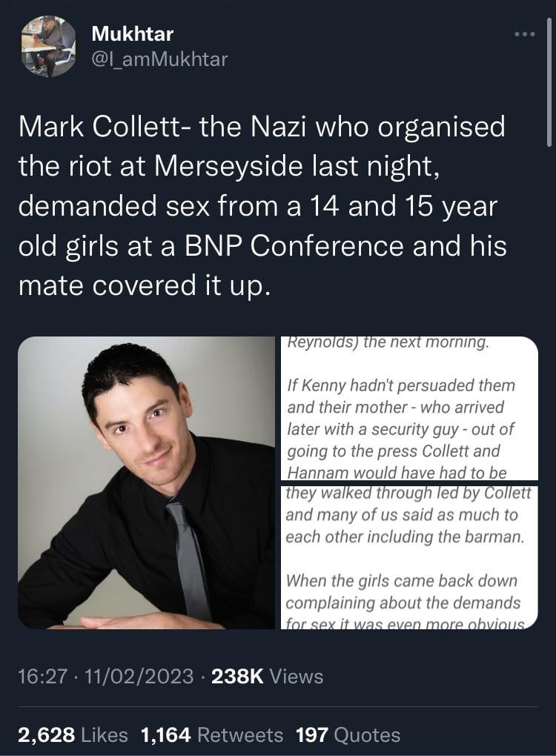Open Mukhtar's profile avatar picture

pyautogui.click(x=49, y=47)
